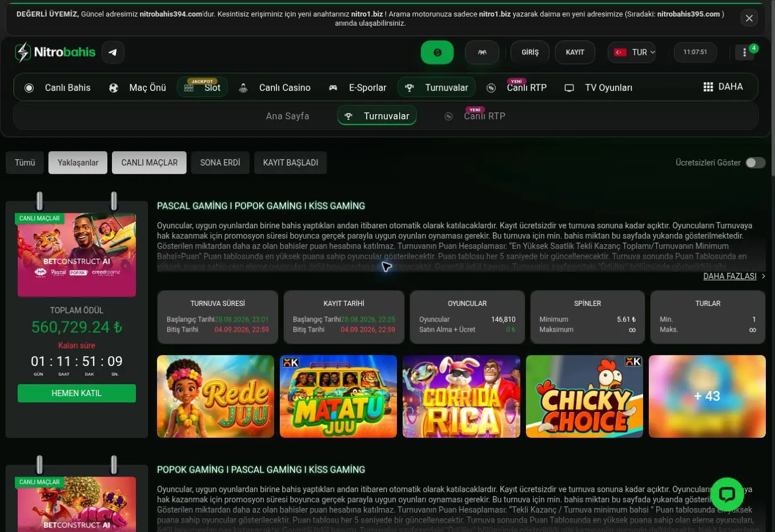Open Canlı Bahis section

57,88
